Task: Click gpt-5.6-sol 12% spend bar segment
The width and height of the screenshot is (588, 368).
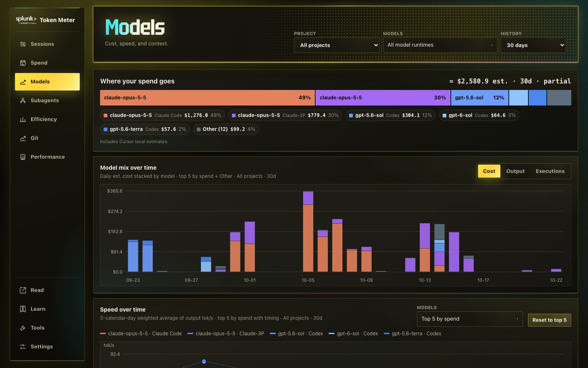Action: coord(480,98)
